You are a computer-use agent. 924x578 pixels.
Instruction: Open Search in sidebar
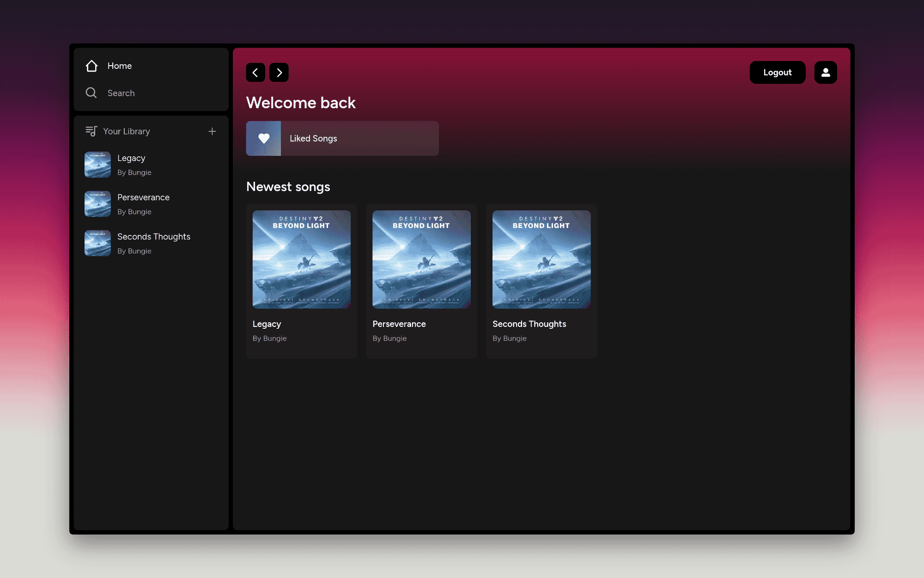coord(121,93)
